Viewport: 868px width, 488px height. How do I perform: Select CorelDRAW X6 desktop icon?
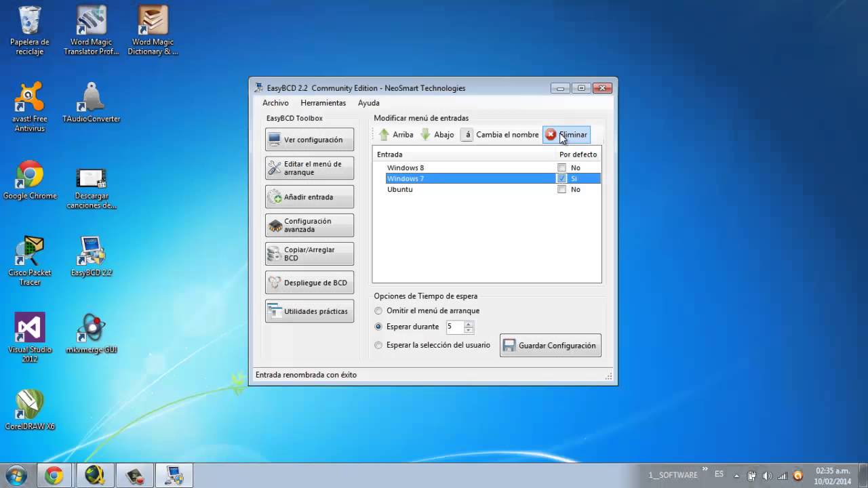30,410
